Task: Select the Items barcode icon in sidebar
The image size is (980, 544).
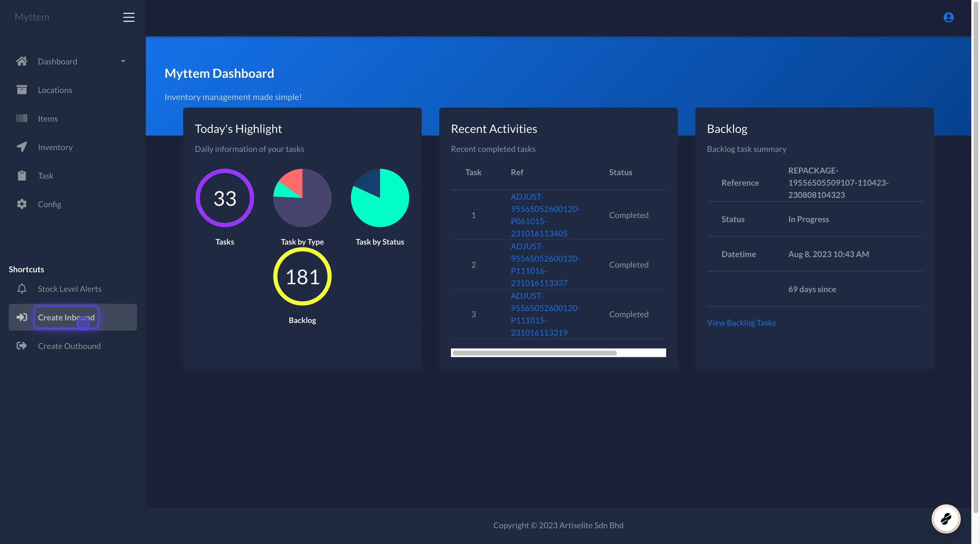Action: (22, 118)
